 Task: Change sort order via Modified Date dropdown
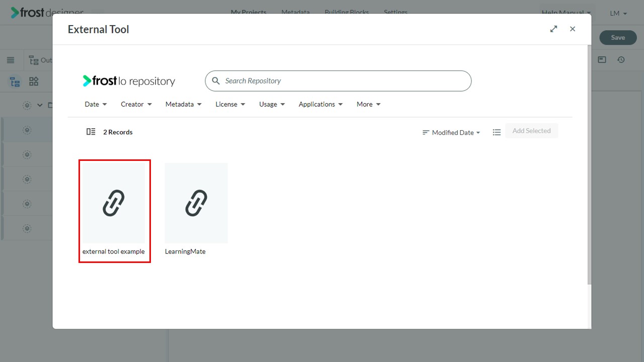tap(451, 133)
